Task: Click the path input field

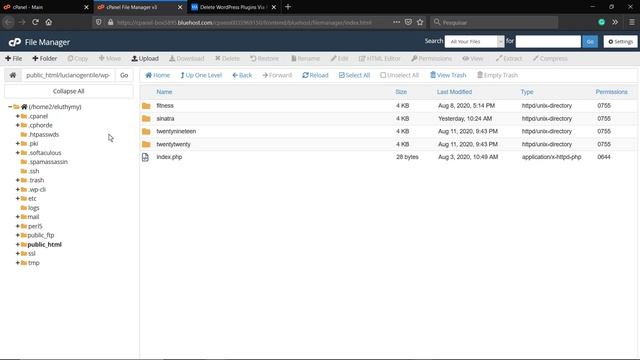Action: pyautogui.click(x=68, y=75)
